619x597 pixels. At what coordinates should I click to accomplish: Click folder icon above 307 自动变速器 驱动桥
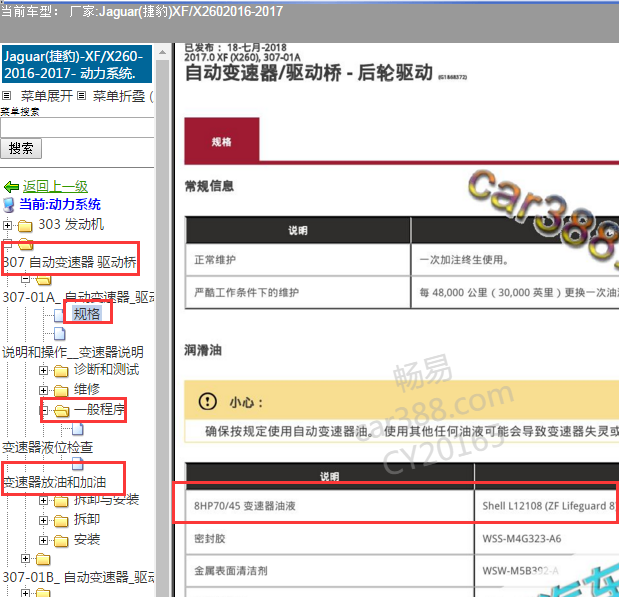26,244
